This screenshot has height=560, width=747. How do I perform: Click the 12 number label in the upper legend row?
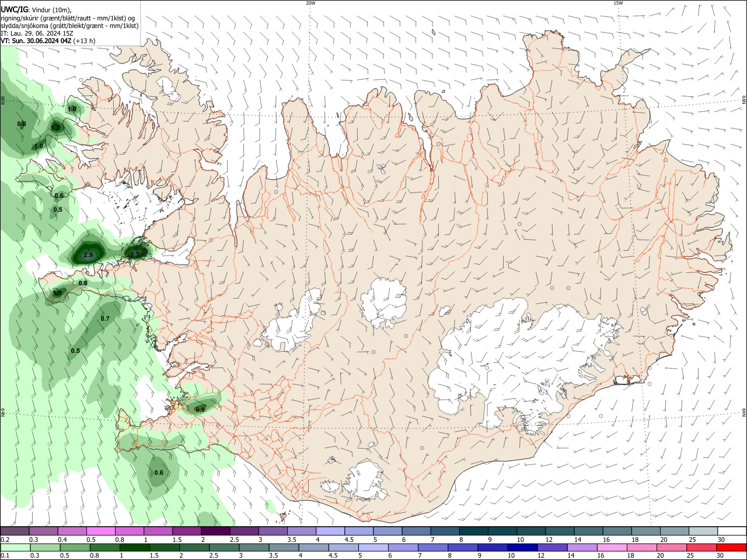point(548,540)
